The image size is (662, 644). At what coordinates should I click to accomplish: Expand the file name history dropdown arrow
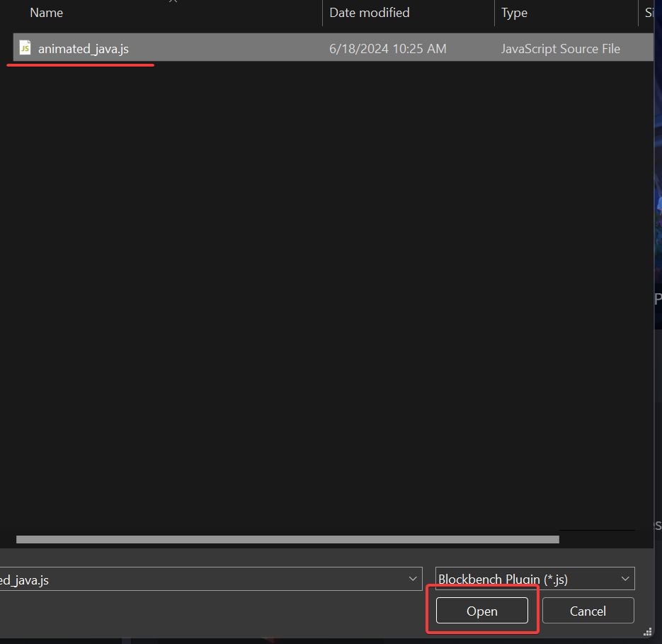tap(413, 580)
